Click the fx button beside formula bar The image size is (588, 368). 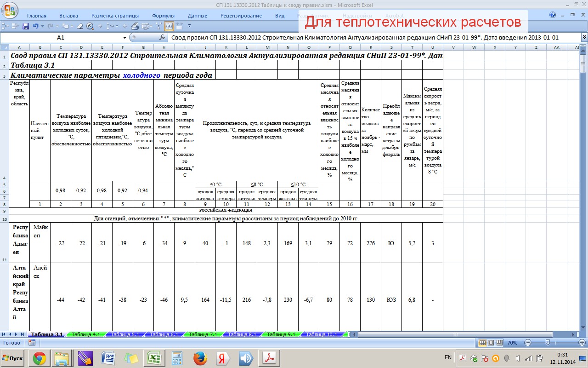point(162,38)
